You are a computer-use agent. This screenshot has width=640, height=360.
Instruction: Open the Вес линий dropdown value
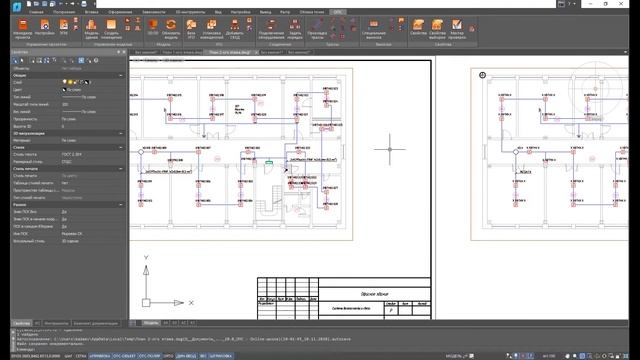[93, 111]
